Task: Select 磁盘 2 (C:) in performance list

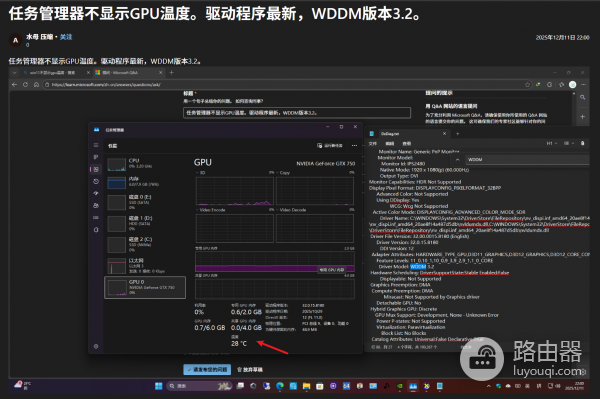Action: pos(145,244)
